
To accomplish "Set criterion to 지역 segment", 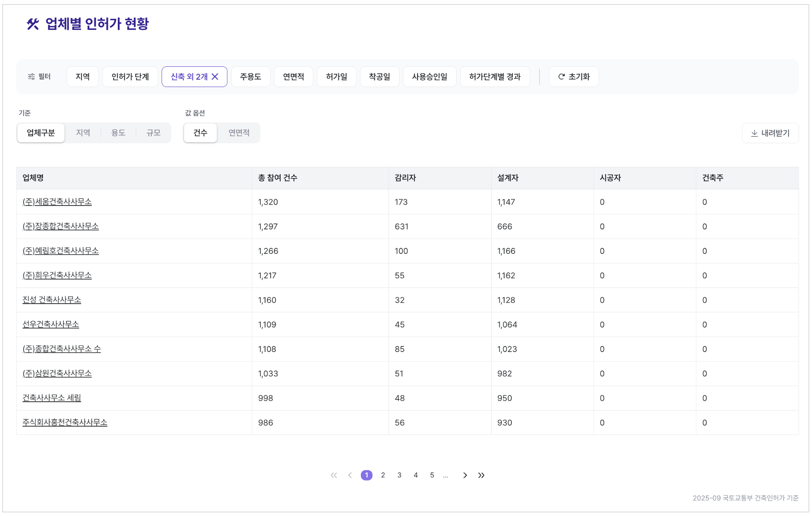I will pos(83,133).
